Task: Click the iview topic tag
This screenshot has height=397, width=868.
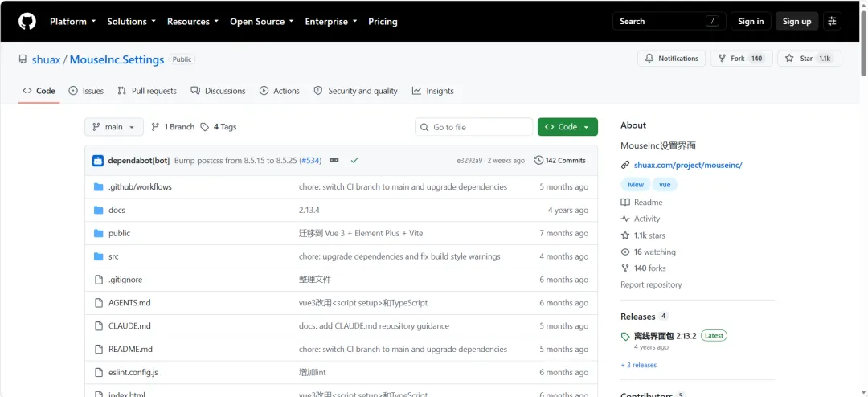Action: 635,185
